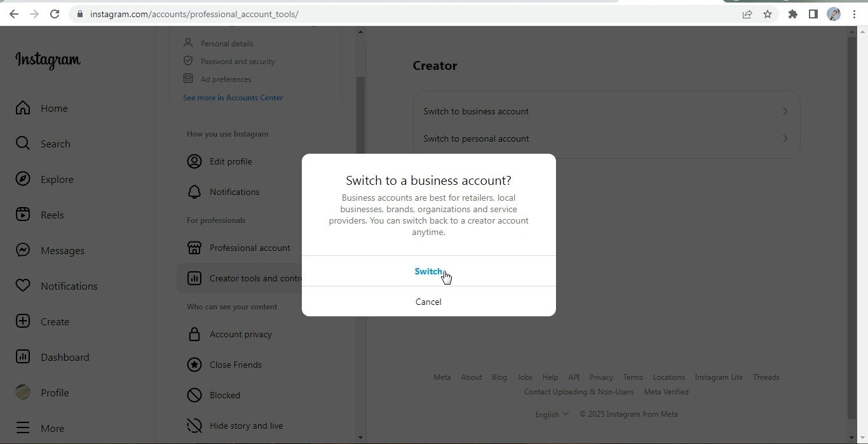Expand Switch to personal account chevron
This screenshot has width=868, height=444.
pos(785,138)
